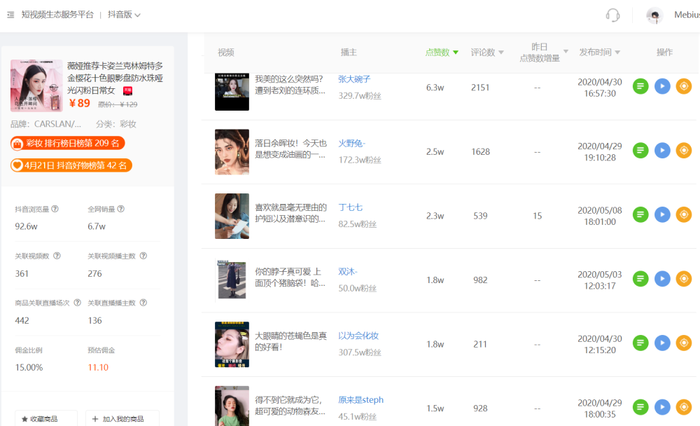Show help for 全网销量 question icon
Image resolution: width=700 pixels, height=426 pixels.
coord(121,209)
